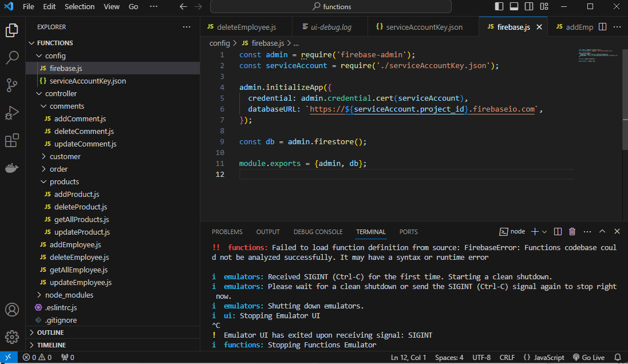Viewport: 628px width, 364px height.
Task: Kill terminal with the trash icon
Action: coord(572,232)
